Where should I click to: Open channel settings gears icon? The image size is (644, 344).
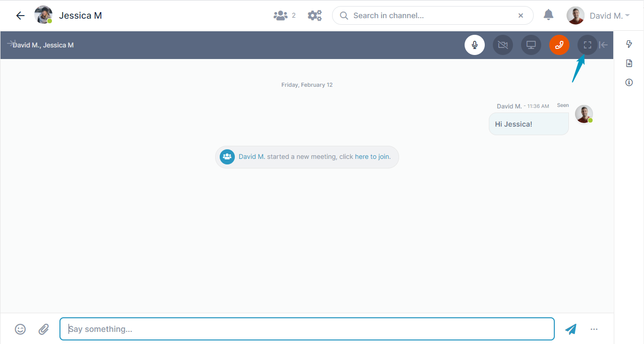click(315, 16)
